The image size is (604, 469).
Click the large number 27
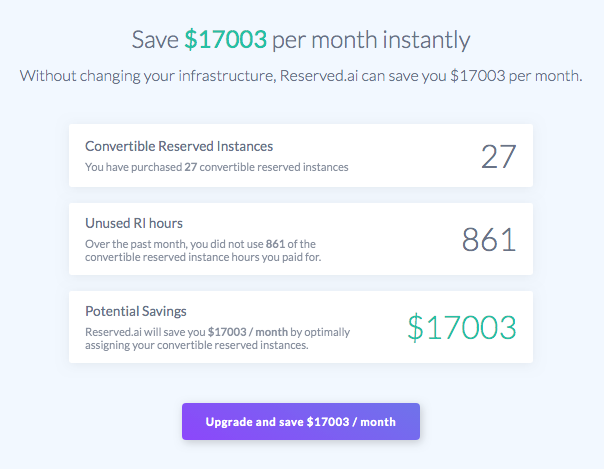click(498, 156)
